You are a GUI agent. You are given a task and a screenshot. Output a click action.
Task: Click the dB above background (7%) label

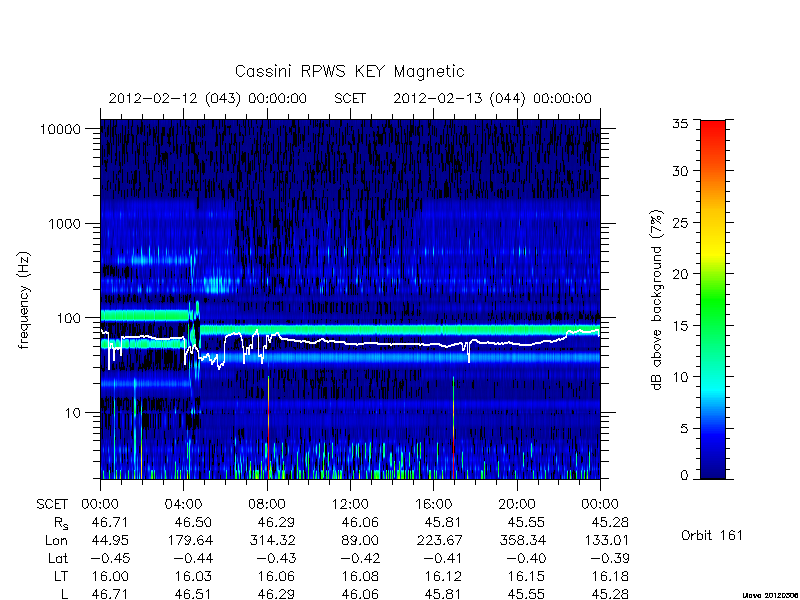coord(658,301)
